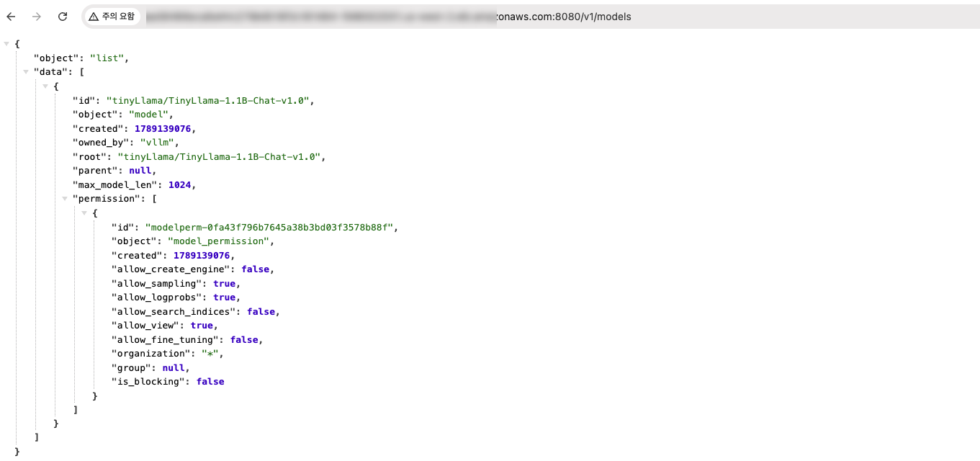This screenshot has width=980, height=461.
Task: Click the "allow_view" key
Action: click(145, 326)
